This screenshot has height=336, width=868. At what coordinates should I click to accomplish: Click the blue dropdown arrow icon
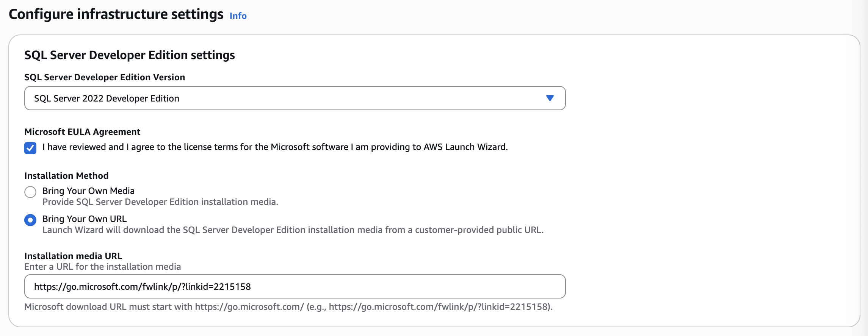(550, 98)
